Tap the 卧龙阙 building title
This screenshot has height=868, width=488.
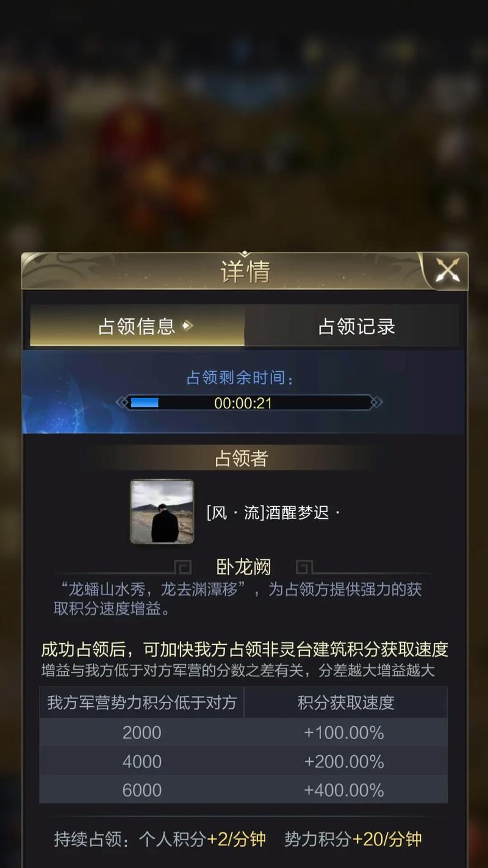tap(244, 567)
